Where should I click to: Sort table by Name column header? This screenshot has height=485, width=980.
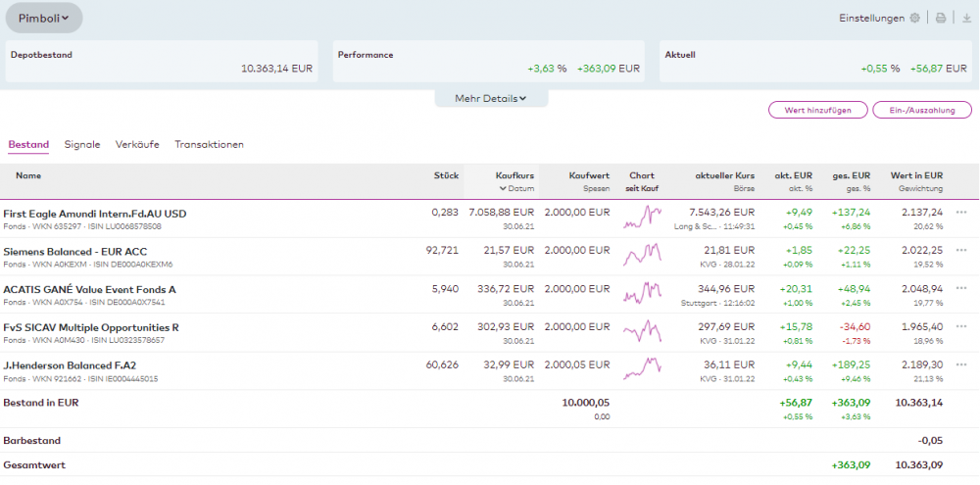28,176
